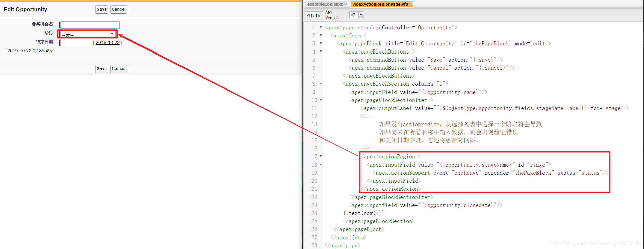Close the ApexActionRegionPage.vfp tab
Viewport: 644px width, 249px height.
click(x=411, y=4)
